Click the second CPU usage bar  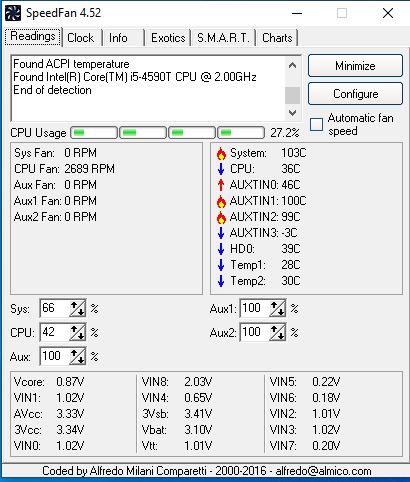143,133
